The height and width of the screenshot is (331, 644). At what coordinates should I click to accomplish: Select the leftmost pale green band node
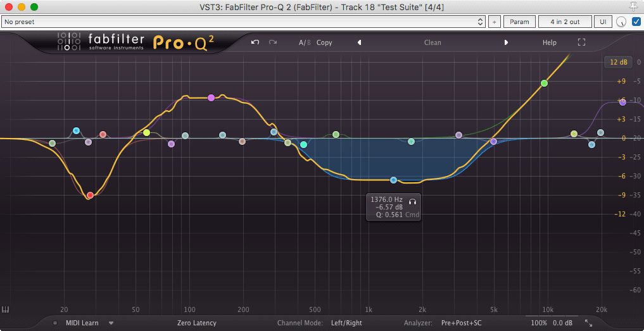tap(52, 143)
